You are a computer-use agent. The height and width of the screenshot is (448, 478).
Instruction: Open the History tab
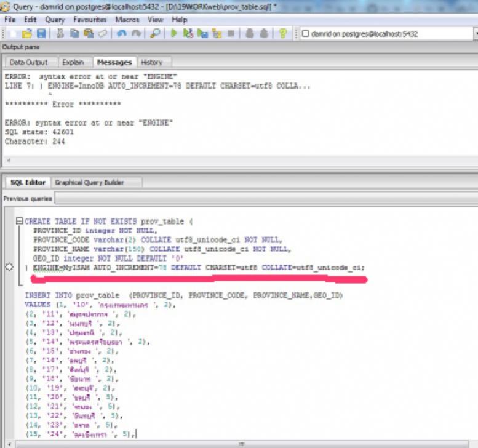151,62
